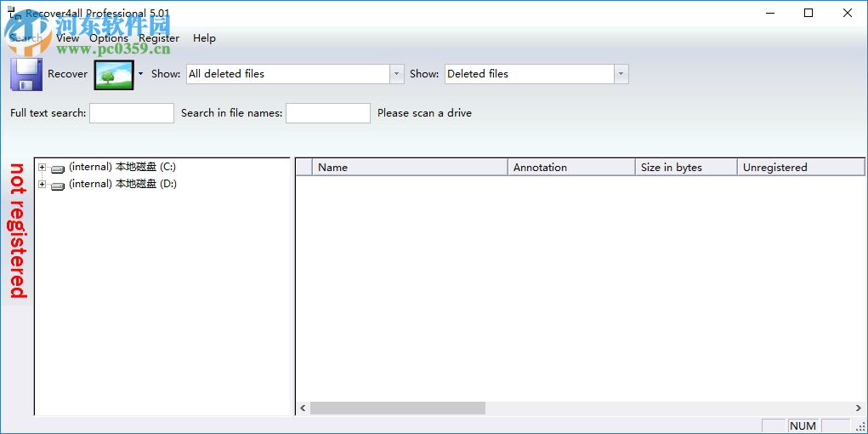Screen dimensions: 868x434
Task: Click the NUM status bar indicator
Action: pyautogui.click(x=803, y=425)
